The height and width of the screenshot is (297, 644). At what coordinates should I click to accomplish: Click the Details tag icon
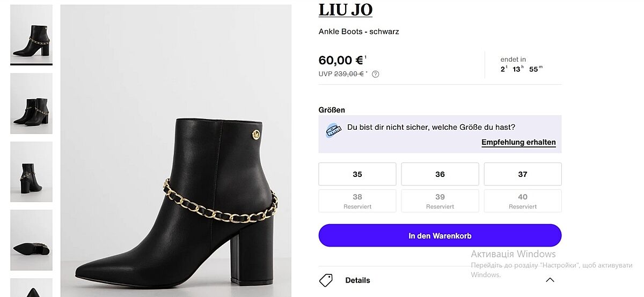(x=326, y=280)
